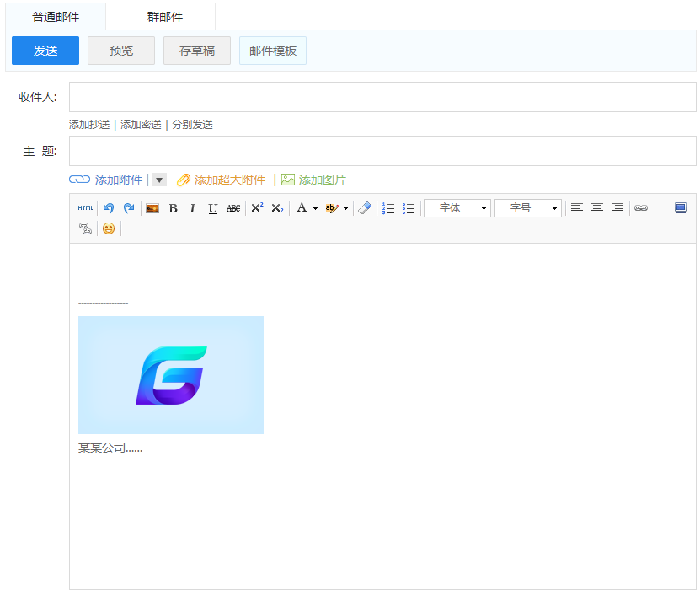Click the redo arrow icon
700x596 pixels.
[129, 208]
